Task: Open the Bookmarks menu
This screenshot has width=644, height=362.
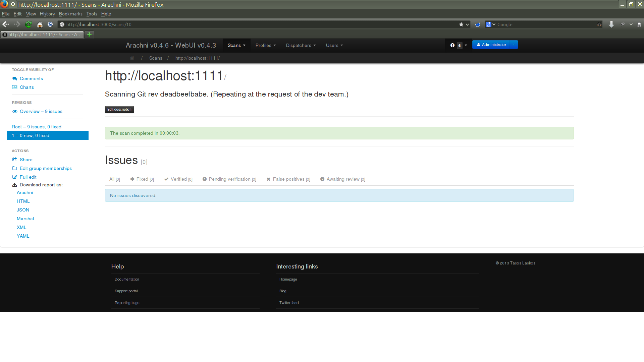Action: pos(71,14)
